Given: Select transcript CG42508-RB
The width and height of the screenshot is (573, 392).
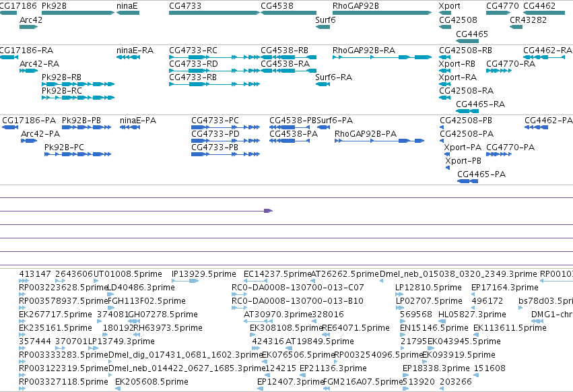Looking at the screenshot, I should (x=445, y=57).
